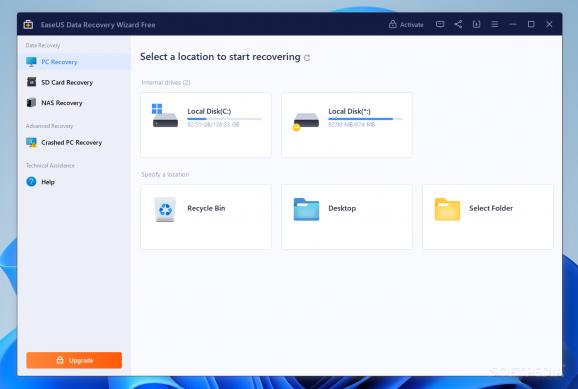This screenshot has width=578, height=389.
Task: Click the Local Disk(*:) capacity text
Action: (x=351, y=125)
